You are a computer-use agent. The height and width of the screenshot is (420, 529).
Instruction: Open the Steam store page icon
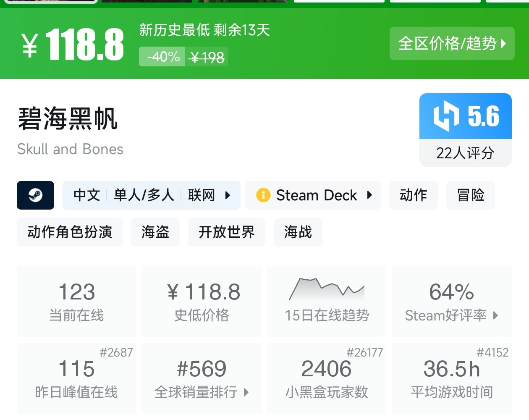pyautogui.click(x=35, y=195)
